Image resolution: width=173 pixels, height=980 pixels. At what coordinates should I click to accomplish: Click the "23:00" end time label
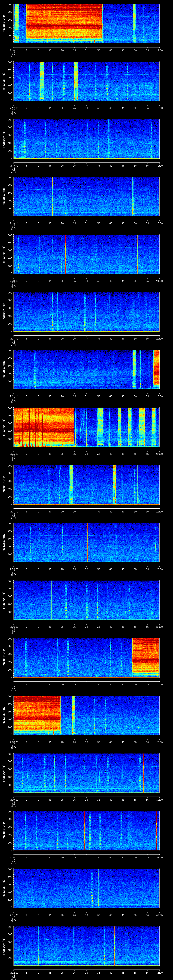click(159, 396)
